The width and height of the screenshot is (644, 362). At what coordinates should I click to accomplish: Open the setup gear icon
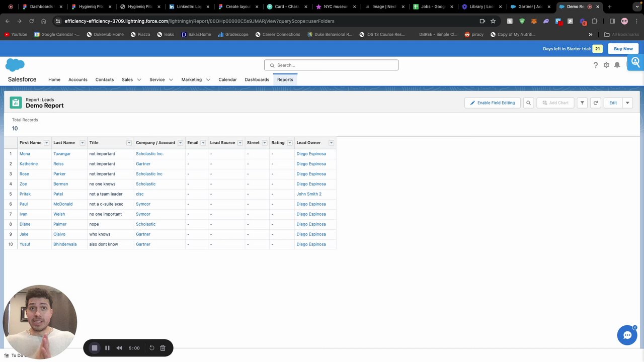tap(606, 65)
